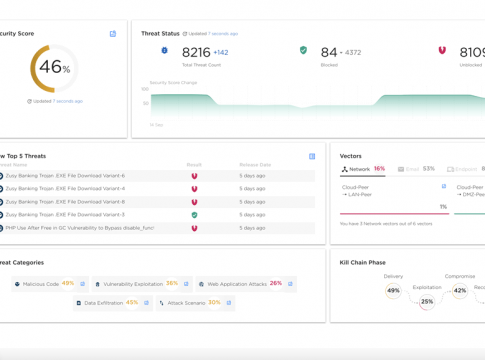Click green shield for Zusy Variant-3
This screenshot has width=485, height=360.
click(x=194, y=215)
